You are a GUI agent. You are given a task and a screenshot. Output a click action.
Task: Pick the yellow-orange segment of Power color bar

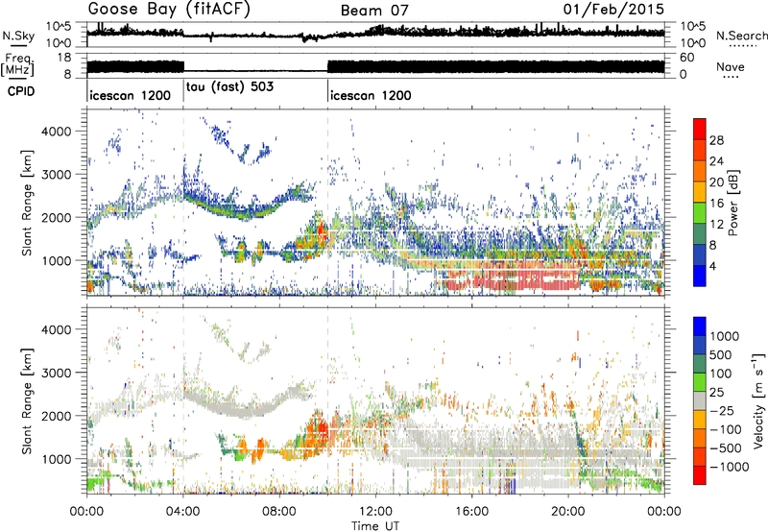point(700,192)
